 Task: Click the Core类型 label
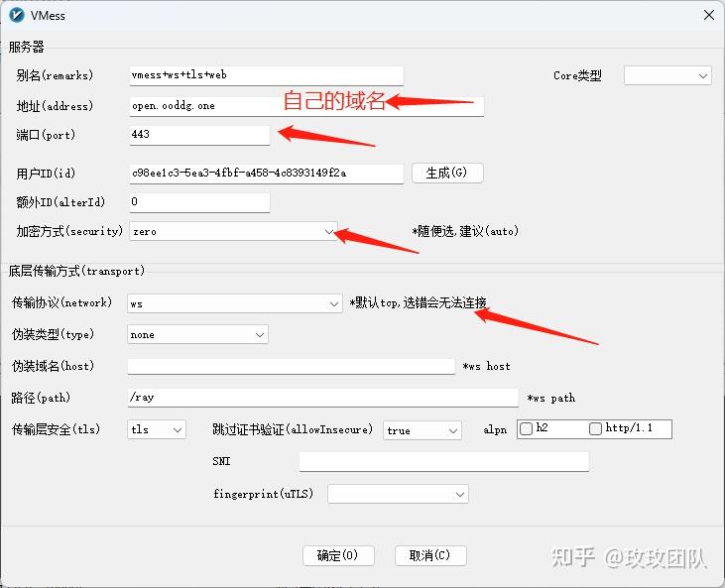coord(577,75)
